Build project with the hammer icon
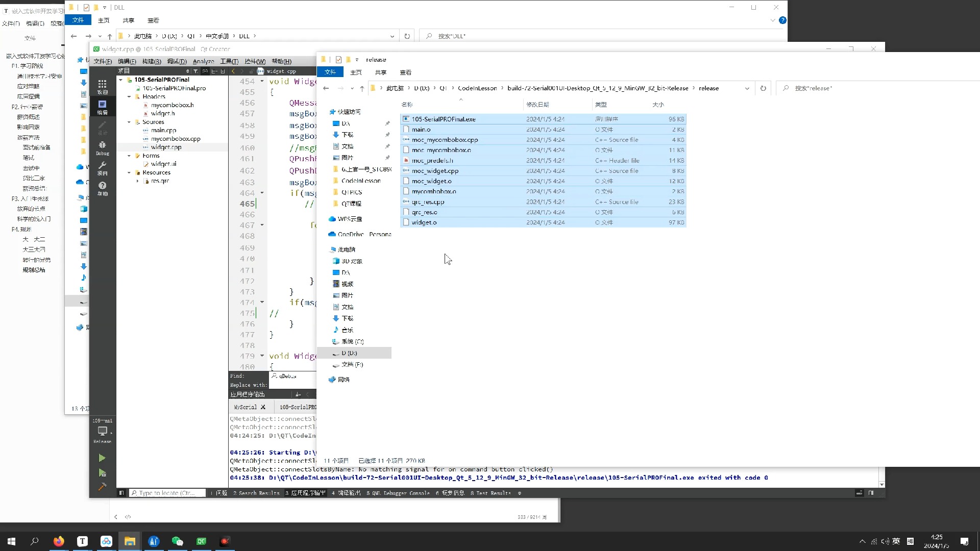 (102, 487)
